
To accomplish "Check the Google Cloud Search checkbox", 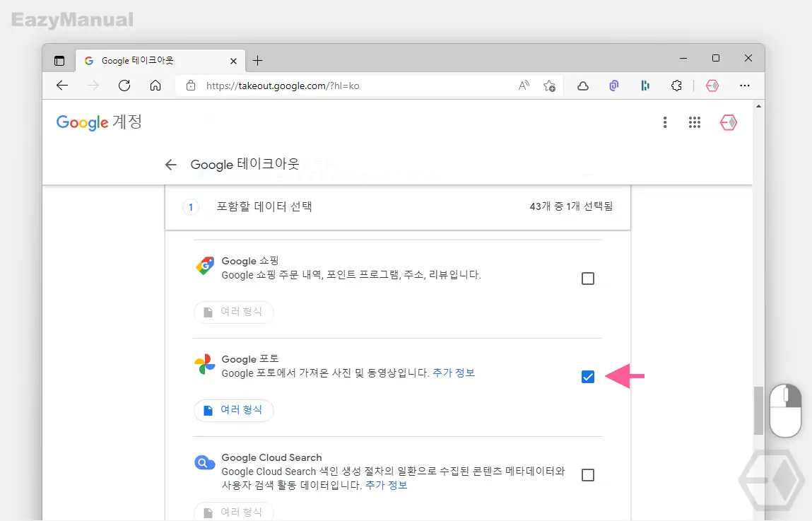I will click(x=588, y=475).
